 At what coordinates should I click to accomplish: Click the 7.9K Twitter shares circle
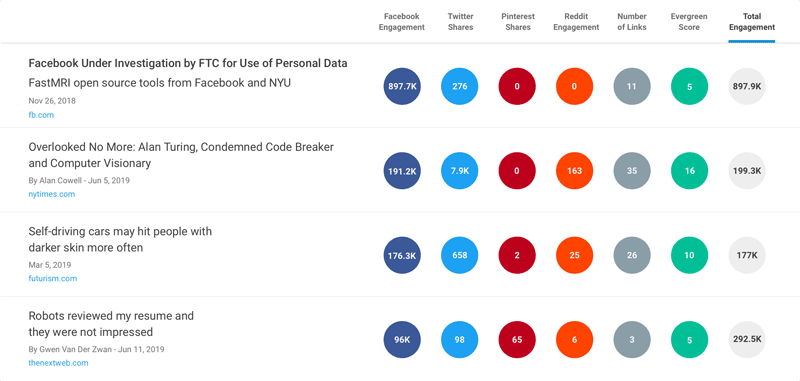[460, 171]
